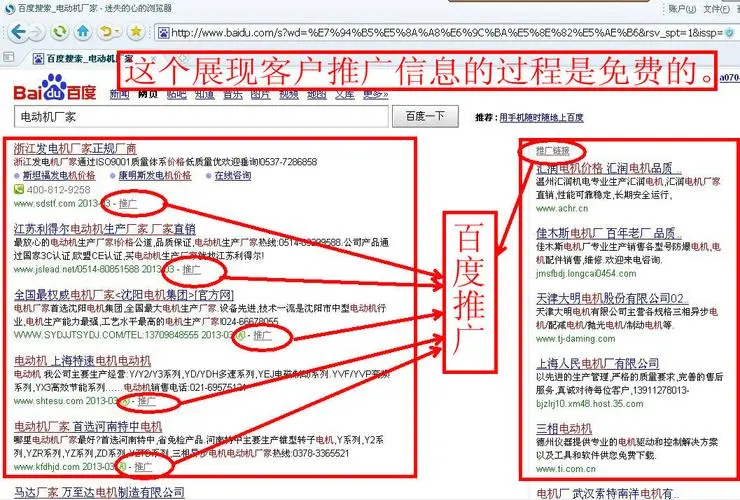Open result 电动机 上海特速电机电动机
Image resolution: width=740 pixels, height=500 pixels.
(83, 361)
